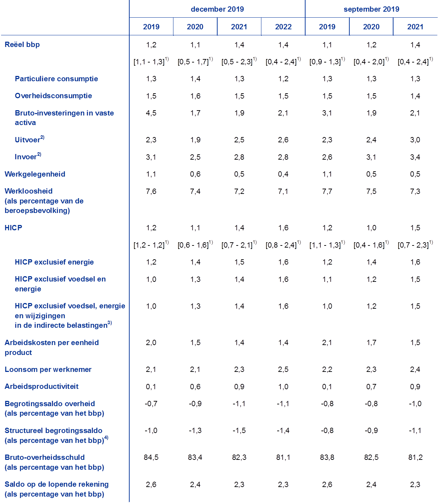The image size is (438, 504).
Task: Click the value 83,8 in overheidsschuld row
Action: click(x=327, y=457)
